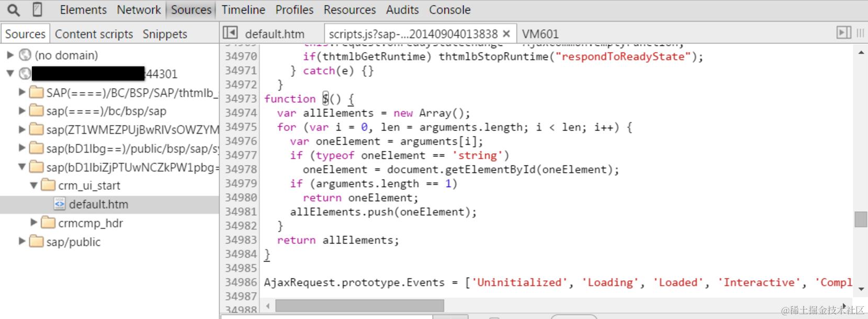Click the sap(====)/bc/bsp/sap folder icon

pos(37,110)
